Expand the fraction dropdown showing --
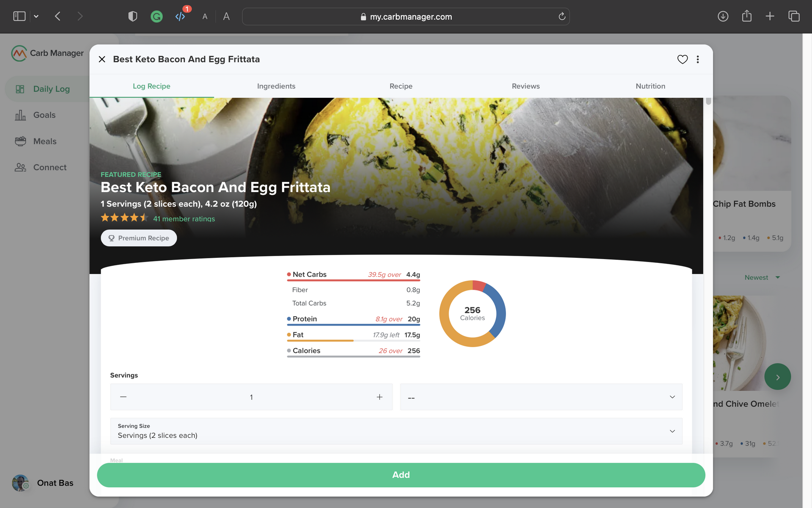Viewport: 812px width, 508px height. point(541,397)
